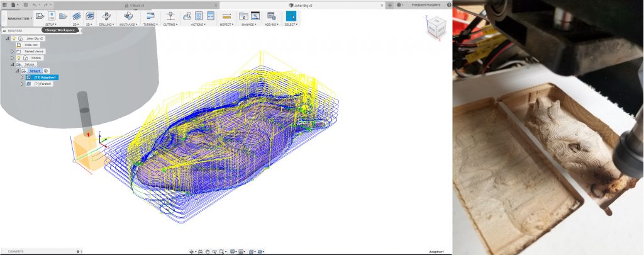Click the ViewCube in the viewport
This screenshot has width=644, height=255.
[436, 27]
